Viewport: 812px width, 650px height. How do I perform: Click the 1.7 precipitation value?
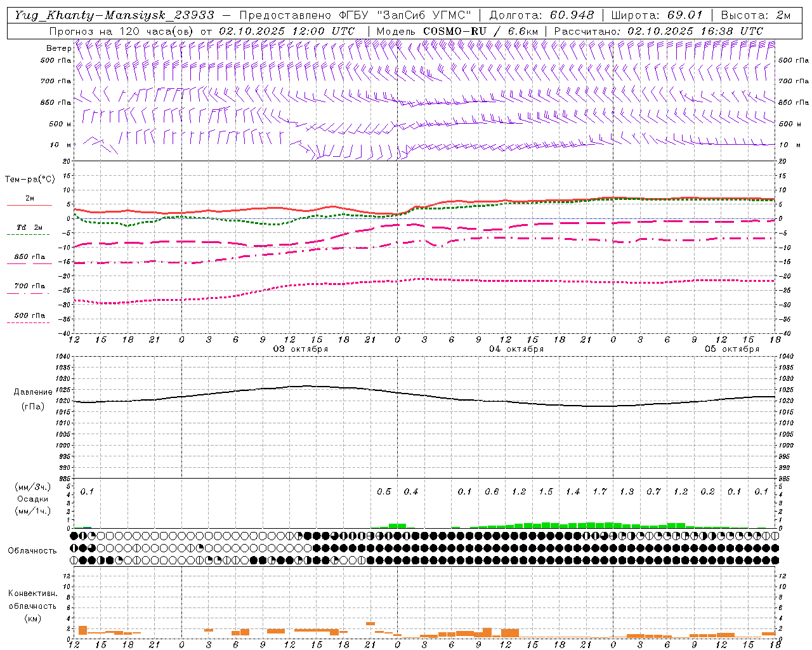pyautogui.click(x=599, y=491)
